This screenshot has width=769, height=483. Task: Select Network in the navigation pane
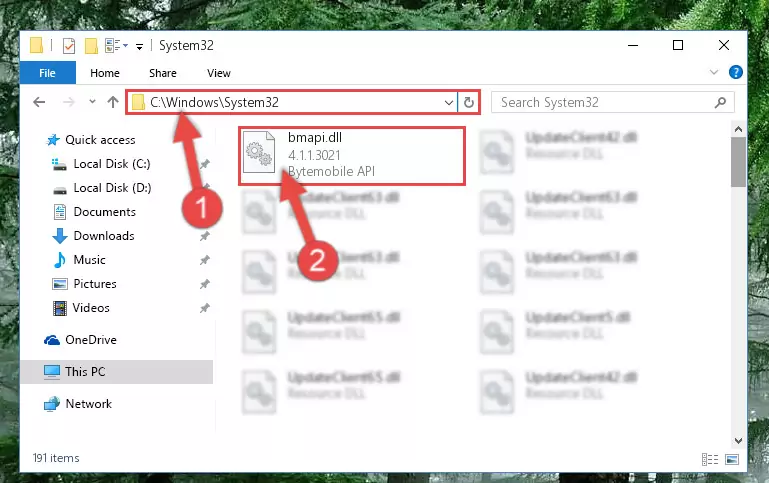point(88,404)
